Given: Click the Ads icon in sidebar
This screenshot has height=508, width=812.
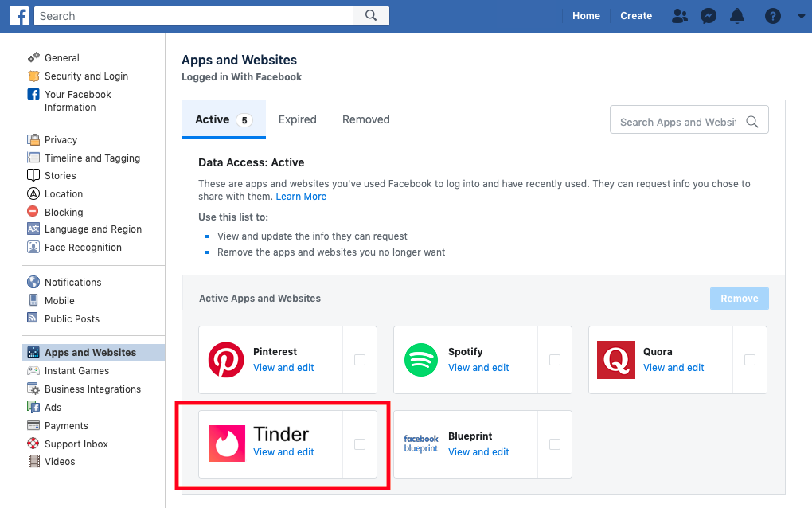Looking at the screenshot, I should pos(33,407).
